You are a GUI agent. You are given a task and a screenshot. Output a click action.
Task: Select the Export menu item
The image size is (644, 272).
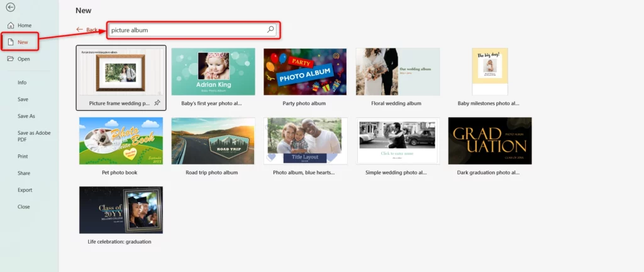coord(25,190)
